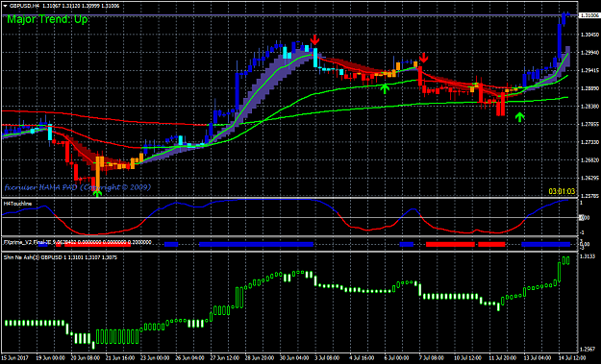The image size is (601, 364).
Task: Click the 1.28380 price scale value
Action: 588,107
